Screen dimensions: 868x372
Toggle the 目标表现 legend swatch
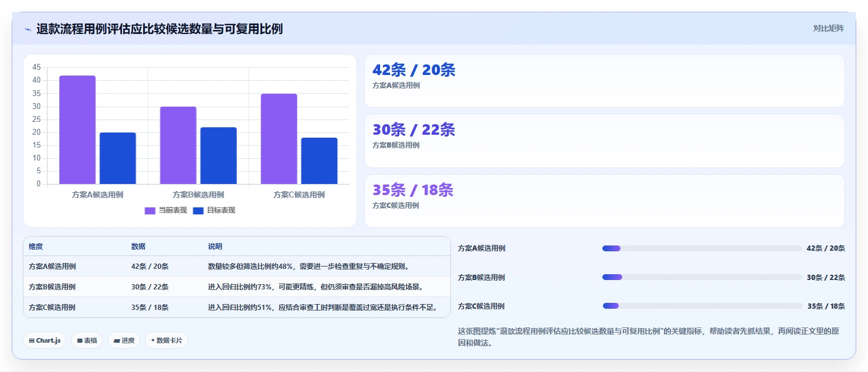(x=198, y=211)
